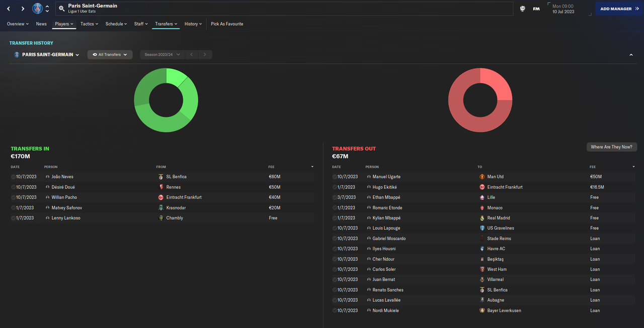Open the Staff menu

[141, 24]
